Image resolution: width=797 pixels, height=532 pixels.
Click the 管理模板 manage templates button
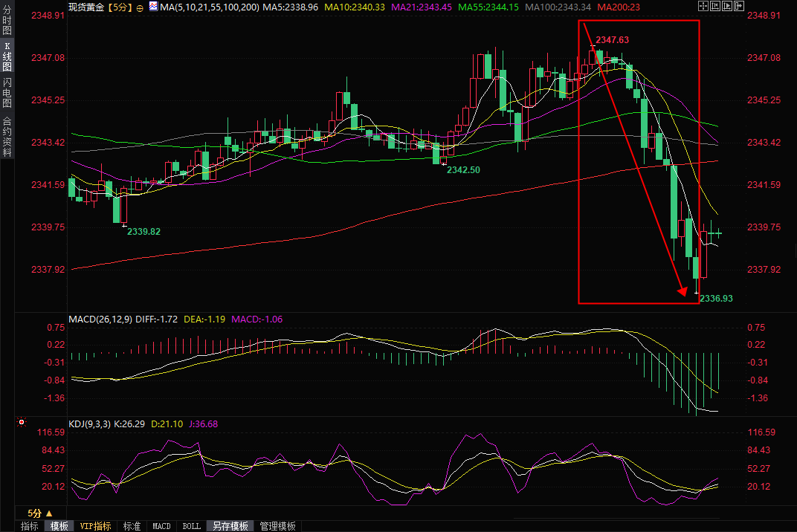(277, 526)
